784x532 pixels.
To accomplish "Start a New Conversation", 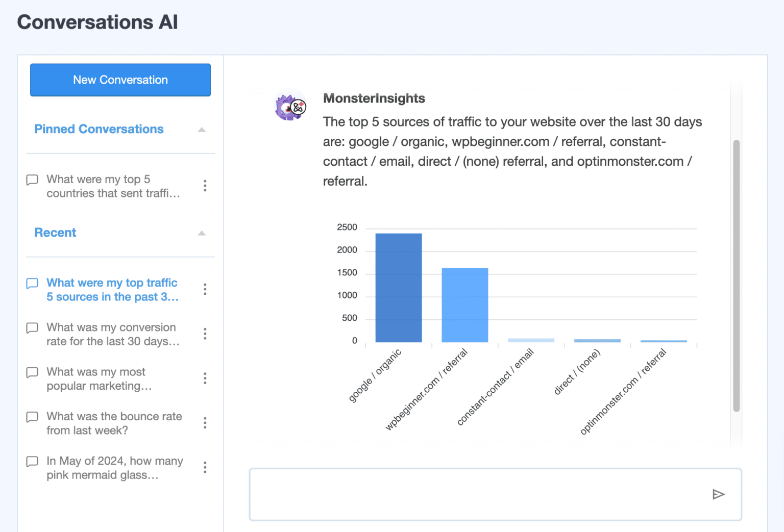I will tap(120, 80).
